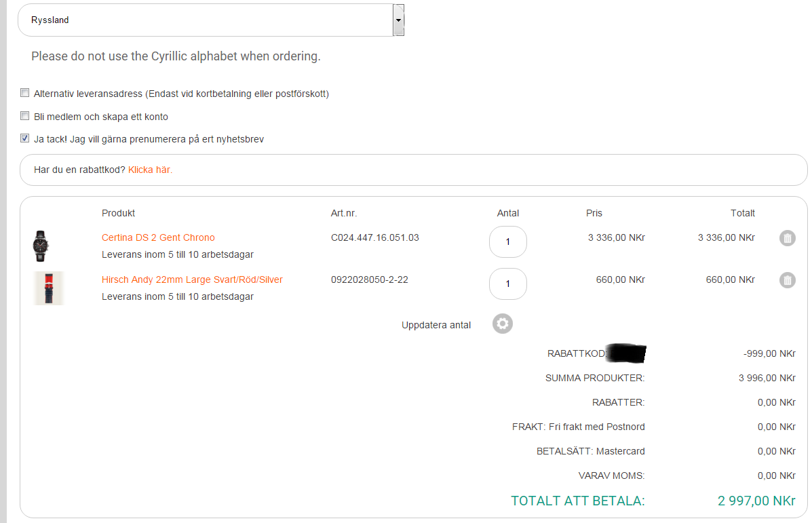The width and height of the screenshot is (812, 523).
Task: Click the country dropdown arrow button
Action: 399,20
